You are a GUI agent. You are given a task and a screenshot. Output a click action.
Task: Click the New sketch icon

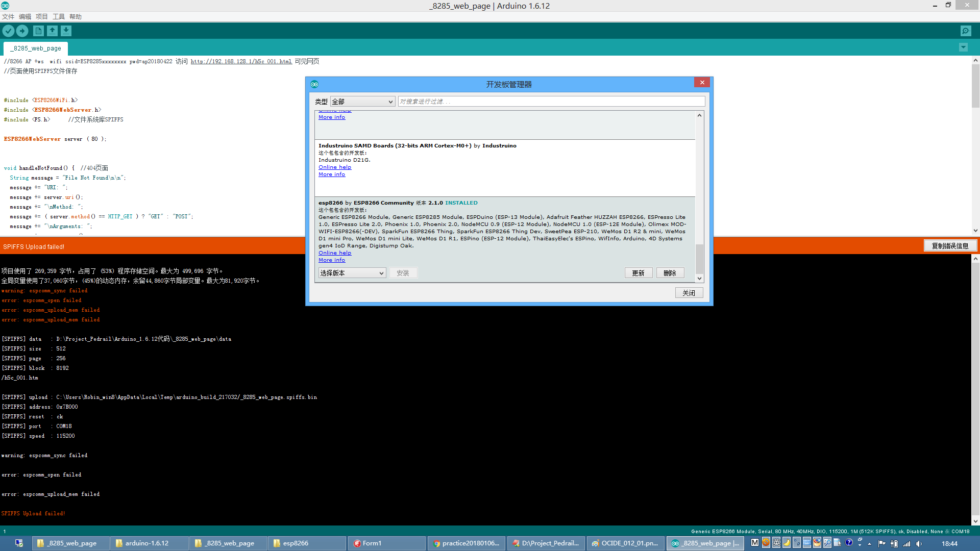(x=38, y=31)
